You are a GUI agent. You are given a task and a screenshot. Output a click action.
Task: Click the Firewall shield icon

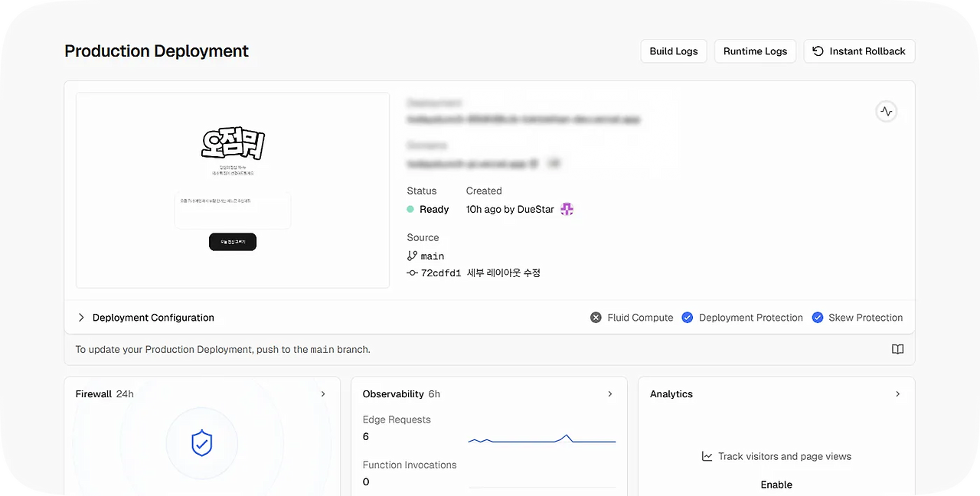[201, 443]
